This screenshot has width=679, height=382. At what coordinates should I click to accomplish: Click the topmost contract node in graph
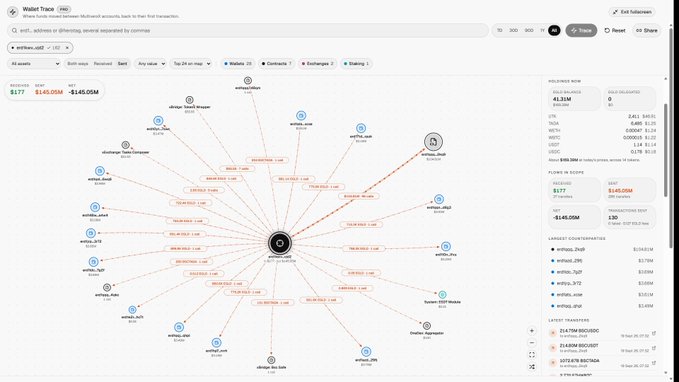[248, 81]
